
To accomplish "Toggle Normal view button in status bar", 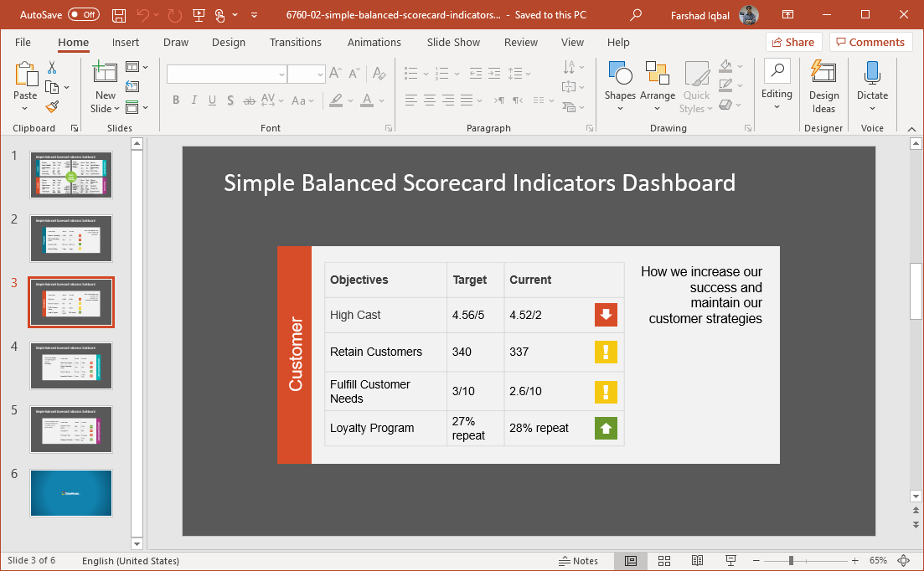I will point(631,561).
